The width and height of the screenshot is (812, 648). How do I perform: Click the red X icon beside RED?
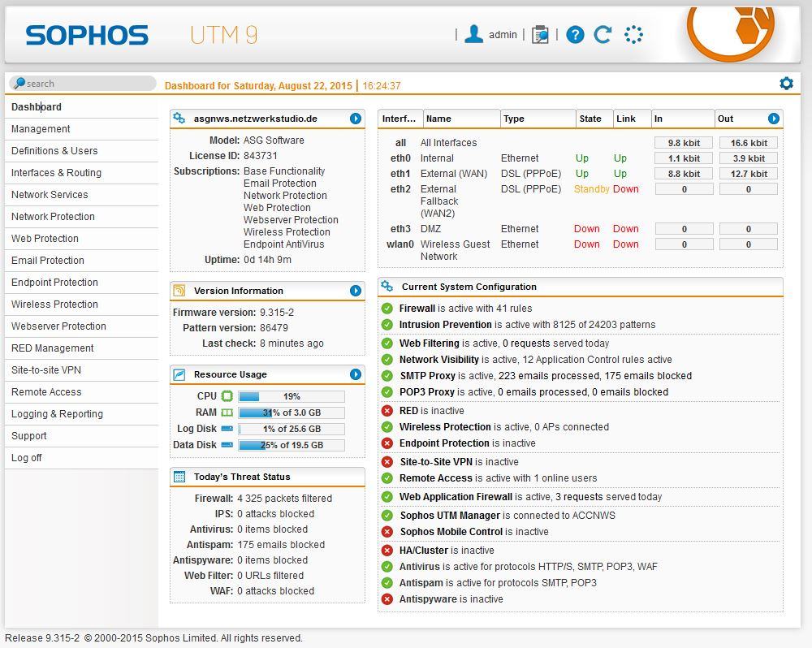[x=387, y=411]
